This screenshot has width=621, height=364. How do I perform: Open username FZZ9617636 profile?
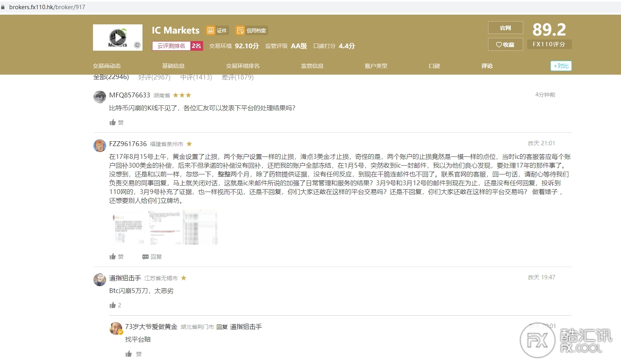tap(128, 144)
